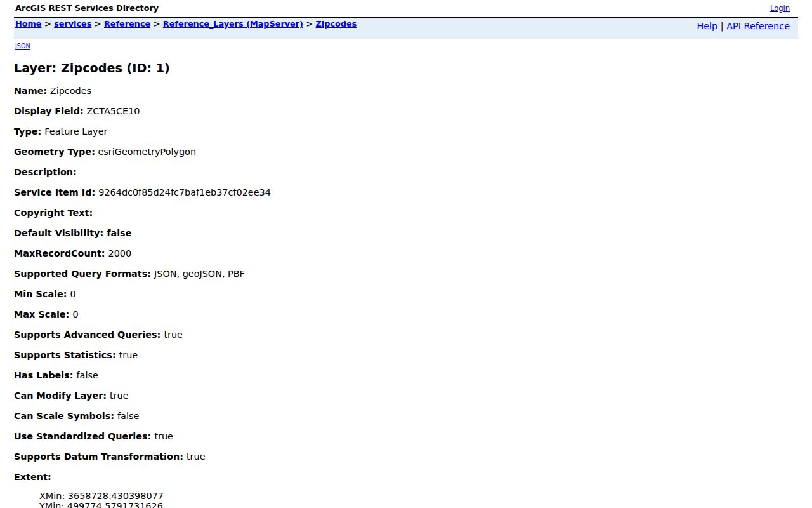Image resolution: width=812 pixels, height=508 pixels.
Task: View the layer as JSON
Action: 23,46
